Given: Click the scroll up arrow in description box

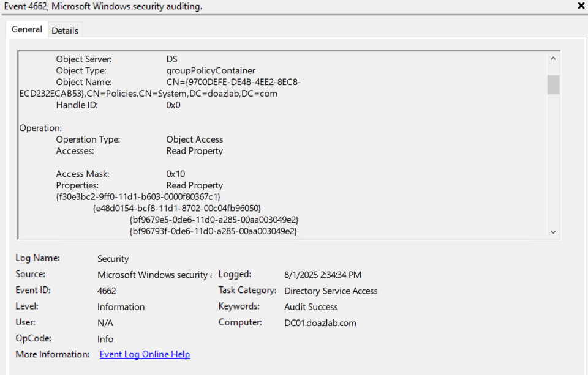Looking at the screenshot, I should click(x=553, y=59).
